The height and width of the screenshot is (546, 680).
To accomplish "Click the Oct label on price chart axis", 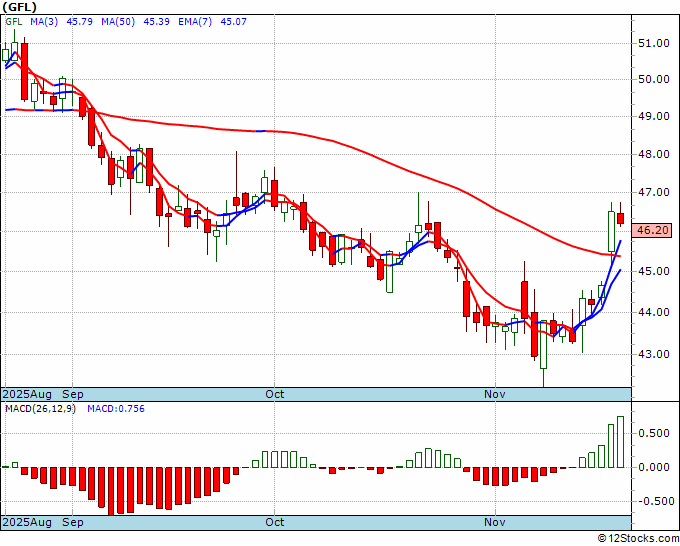I will (x=275, y=394).
